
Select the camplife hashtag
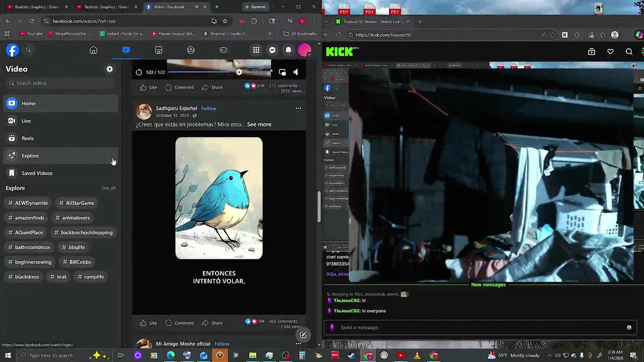[91, 277]
